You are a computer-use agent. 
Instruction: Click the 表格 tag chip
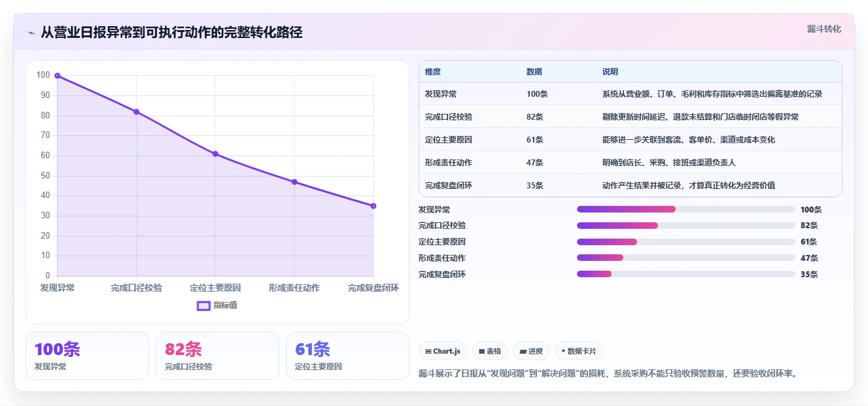click(x=490, y=351)
